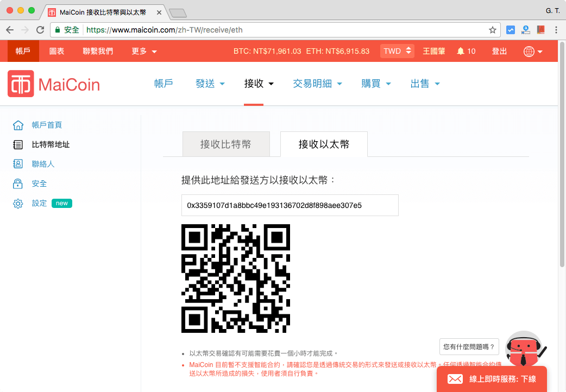The height and width of the screenshot is (392, 566).
Task: Click the Ethereum address text field
Action: (x=290, y=205)
